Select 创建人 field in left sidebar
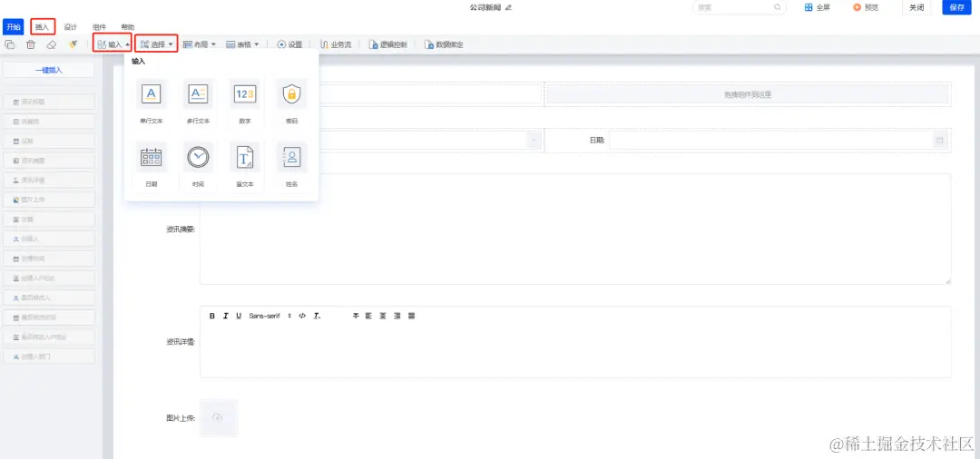This screenshot has height=459, width=980. click(x=49, y=239)
